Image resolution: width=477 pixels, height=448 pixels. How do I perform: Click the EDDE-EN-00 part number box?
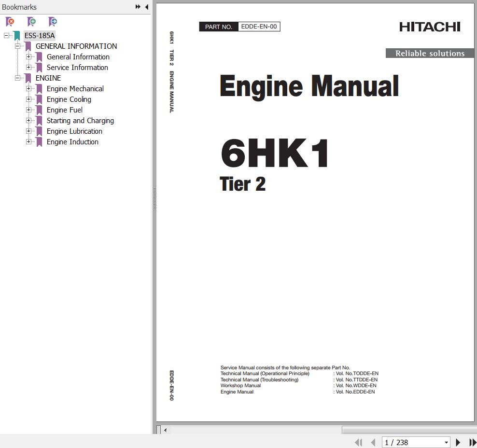259,27
